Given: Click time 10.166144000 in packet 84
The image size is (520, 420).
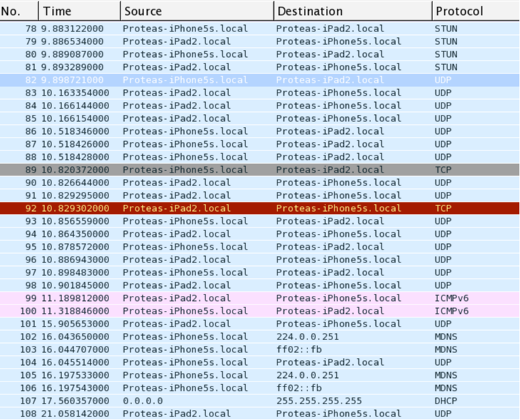Looking at the screenshot, I should pos(76,106).
